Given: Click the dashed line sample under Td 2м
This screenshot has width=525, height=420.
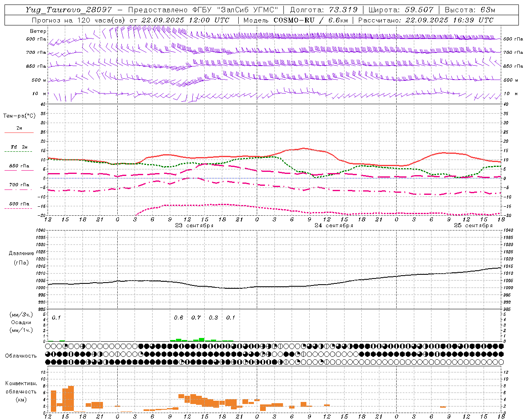Looking at the screenshot, I should coord(18,152).
